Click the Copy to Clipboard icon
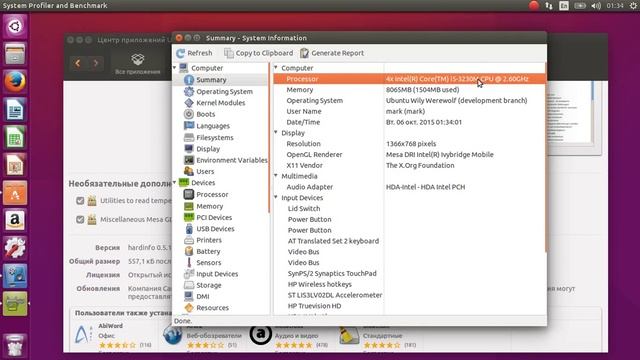 point(229,53)
